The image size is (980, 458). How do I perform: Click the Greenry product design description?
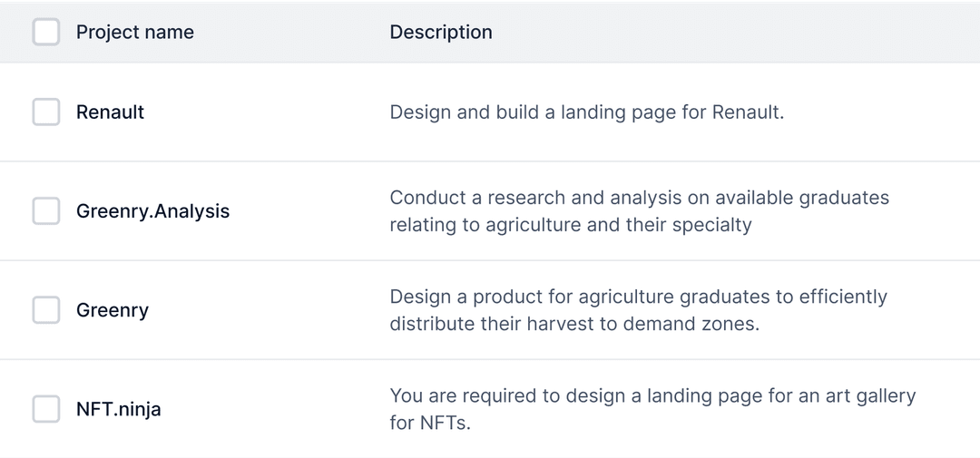[x=638, y=310]
